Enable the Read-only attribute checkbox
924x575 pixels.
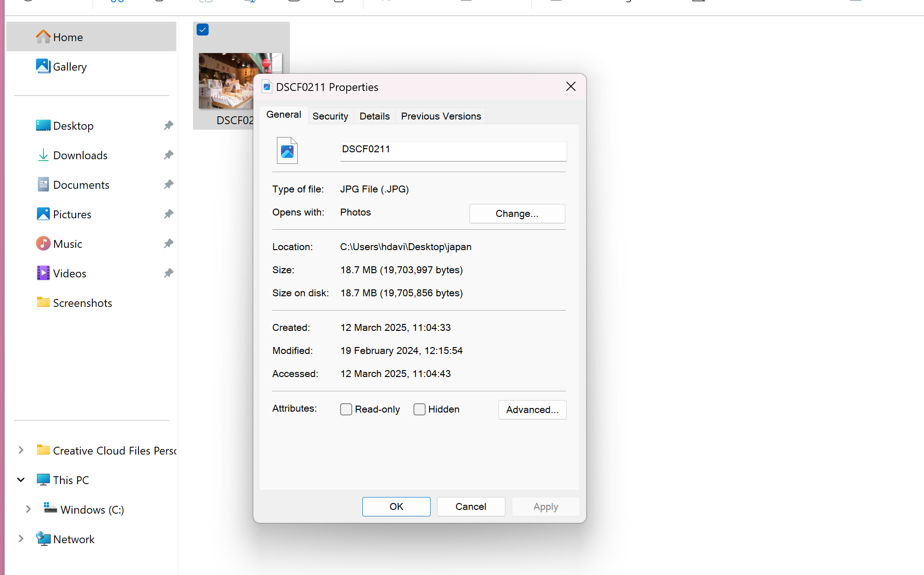pyautogui.click(x=346, y=409)
